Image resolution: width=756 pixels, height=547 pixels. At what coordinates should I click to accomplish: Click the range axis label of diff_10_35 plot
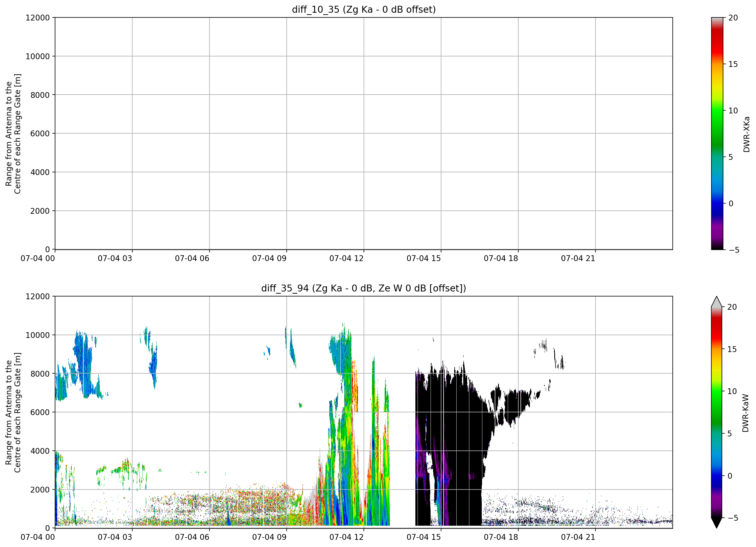[x=13, y=134]
